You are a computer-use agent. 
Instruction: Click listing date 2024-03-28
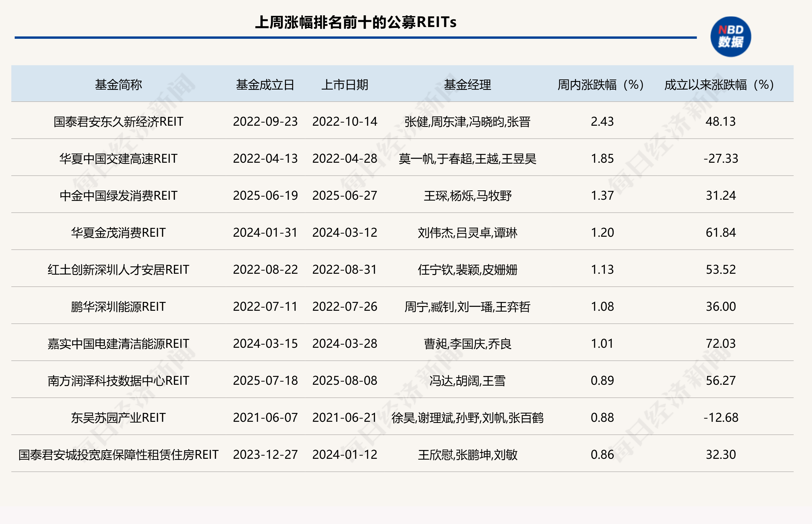coord(345,344)
